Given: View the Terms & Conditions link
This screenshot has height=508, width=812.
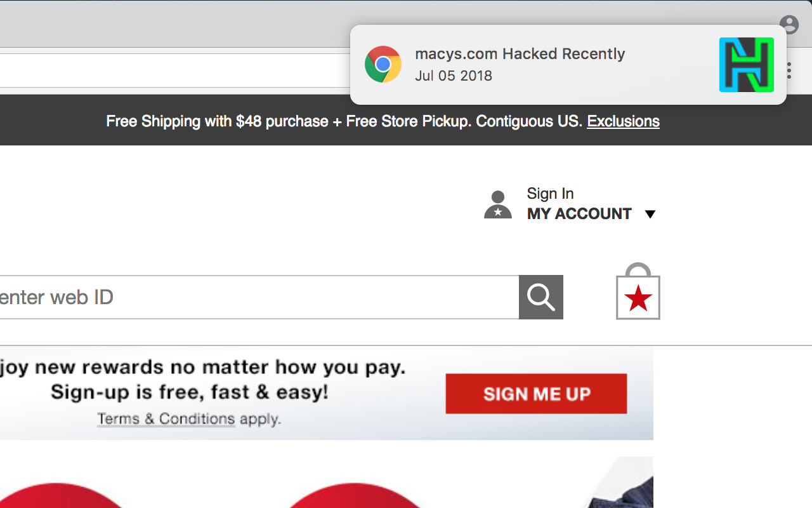Looking at the screenshot, I should (166, 418).
